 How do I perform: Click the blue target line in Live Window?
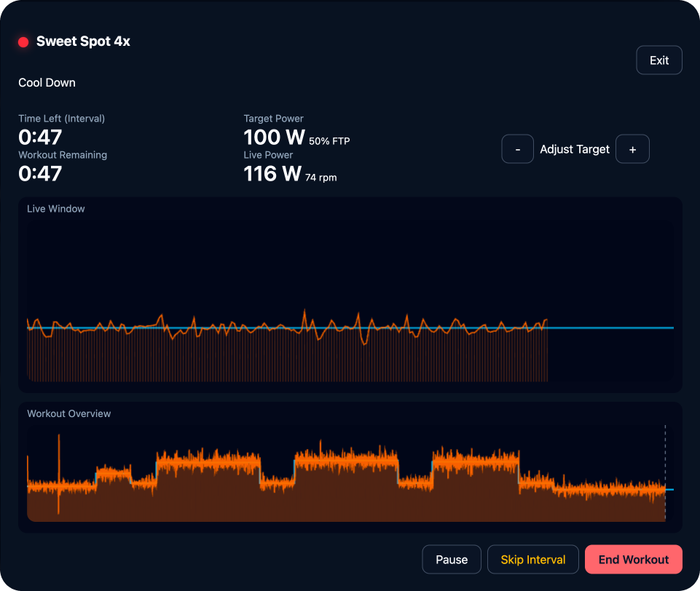[x=619, y=329]
